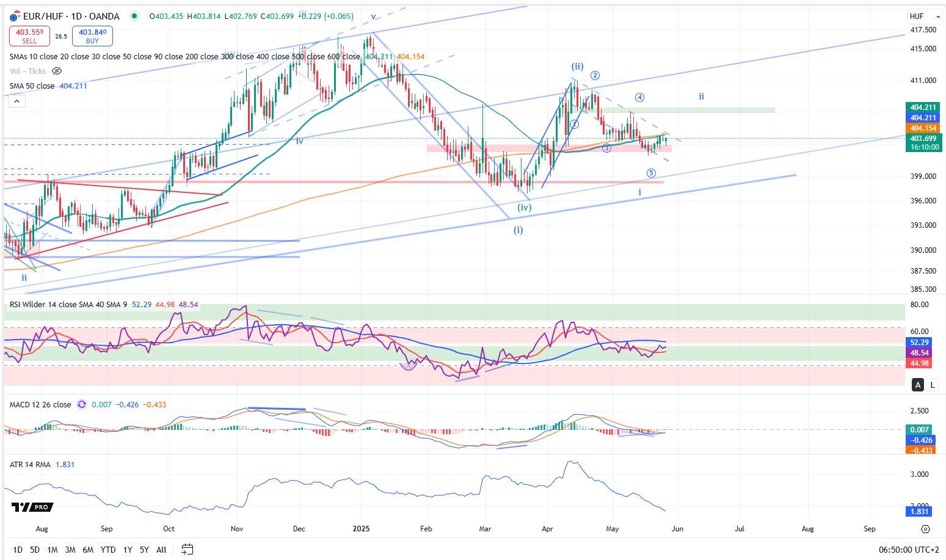Toggle logarithmic scale L button

coord(932,385)
